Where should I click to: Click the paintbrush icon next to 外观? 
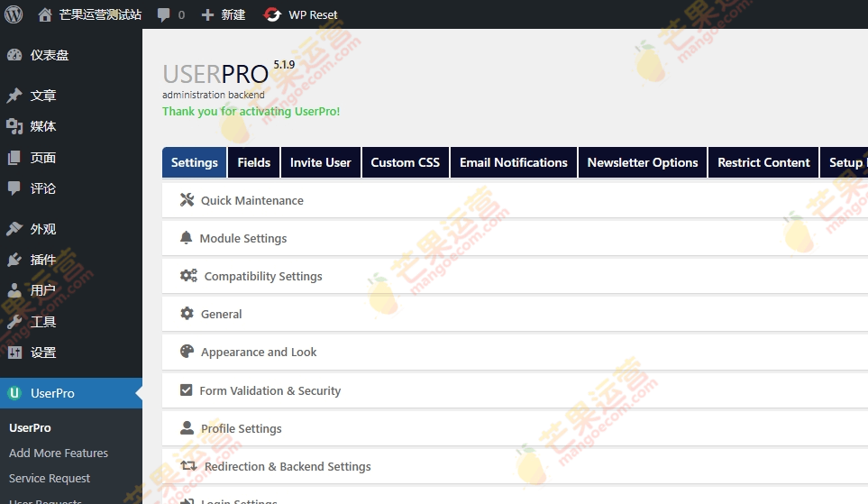14,229
